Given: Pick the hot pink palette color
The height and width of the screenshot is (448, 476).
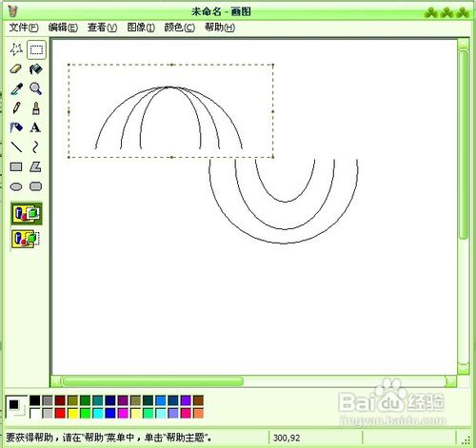Looking at the screenshot, I should 186,414.
